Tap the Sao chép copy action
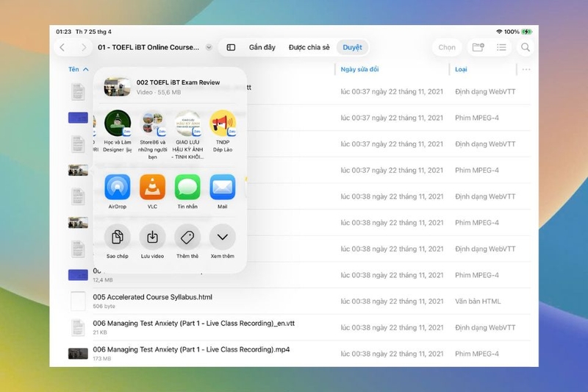 tap(118, 241)
